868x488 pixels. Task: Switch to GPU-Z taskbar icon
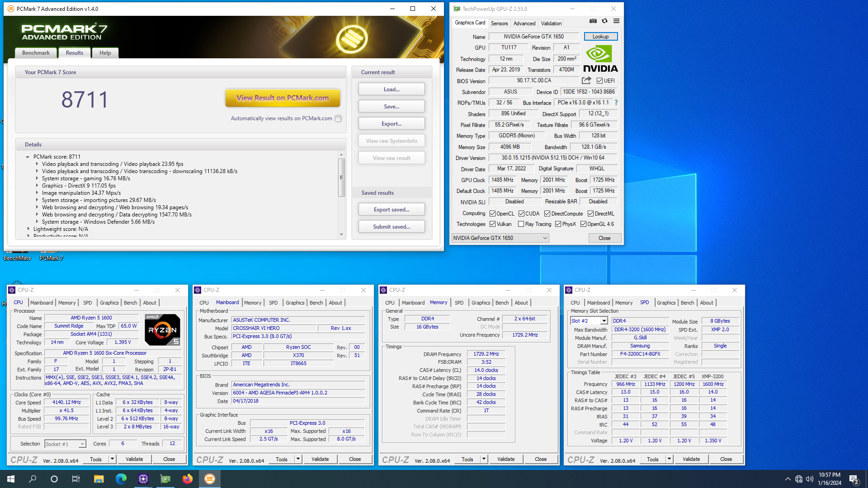165,479
